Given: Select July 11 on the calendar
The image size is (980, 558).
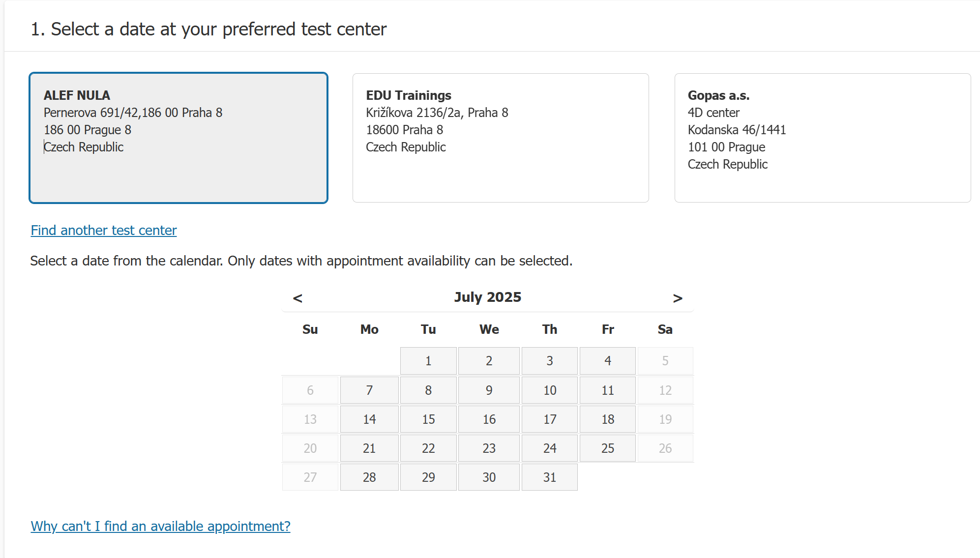Looking at the screenshot, I should click(607, 390).
